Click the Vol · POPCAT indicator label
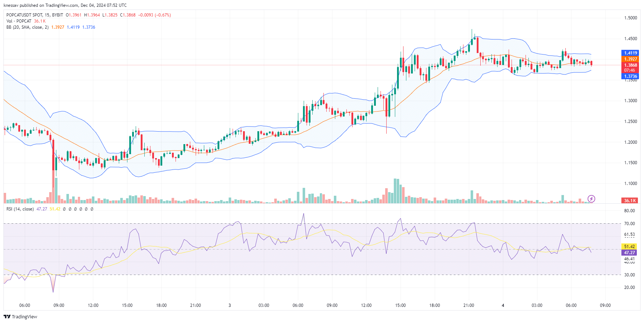The height and width of the screenshot is (323, 644). click(x=19, y=21)
